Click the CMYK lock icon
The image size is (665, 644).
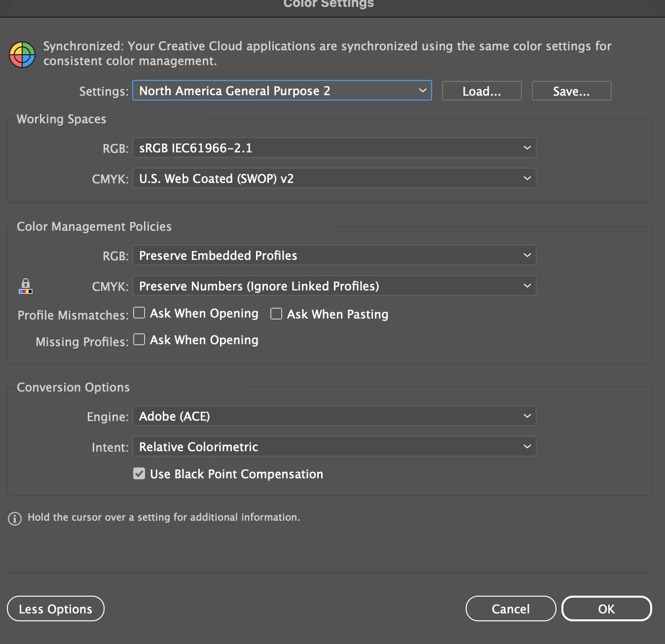[26, 286]
